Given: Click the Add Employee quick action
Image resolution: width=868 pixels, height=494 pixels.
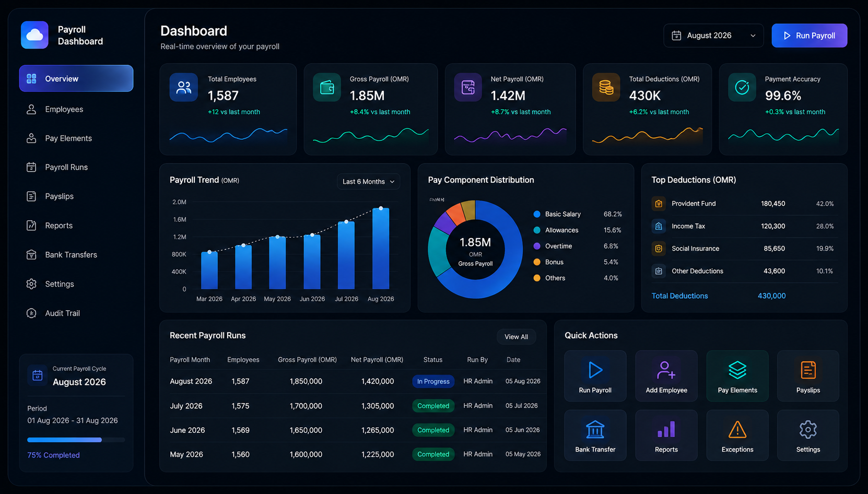Looking at the screenshot, I should [666, 376].
